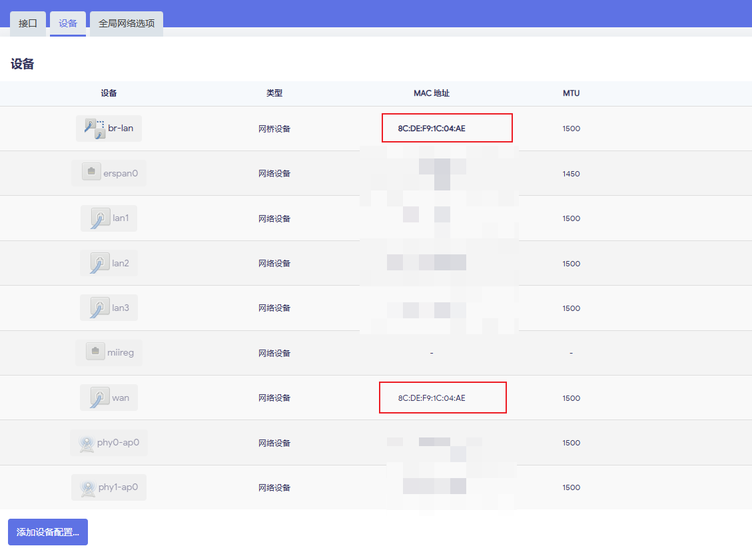
Task: Click the miireg device icon
Action: click(95, 351)
